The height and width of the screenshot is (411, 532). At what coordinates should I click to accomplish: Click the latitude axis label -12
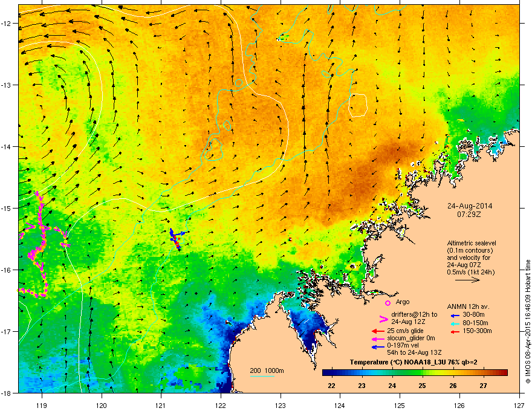[6, 24]
